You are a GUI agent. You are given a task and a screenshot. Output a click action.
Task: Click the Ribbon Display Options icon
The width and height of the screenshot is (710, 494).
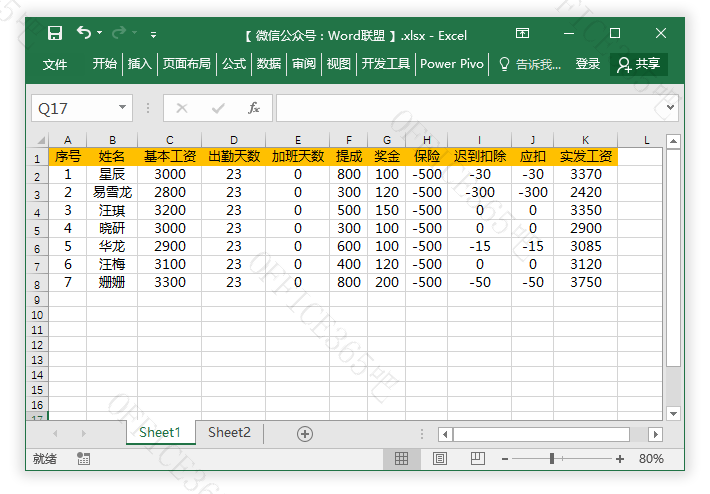click(522, 33)
